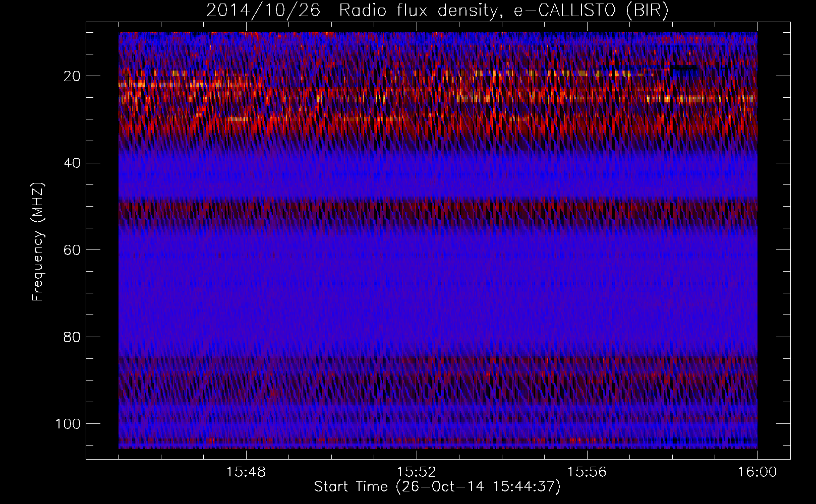Click the '60' frequency tick label
This screenshot has height=504, width=816.
coord(73,250)
